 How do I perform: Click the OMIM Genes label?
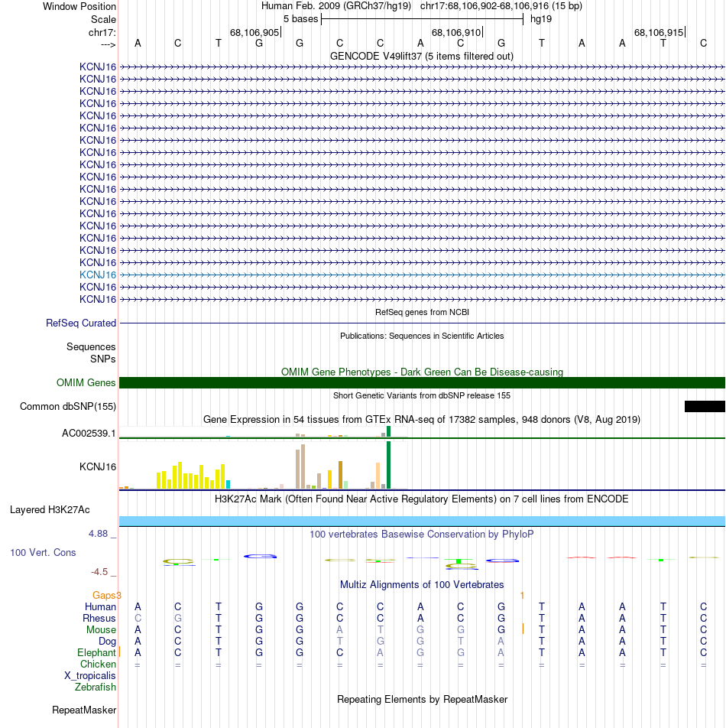(86, 382)
